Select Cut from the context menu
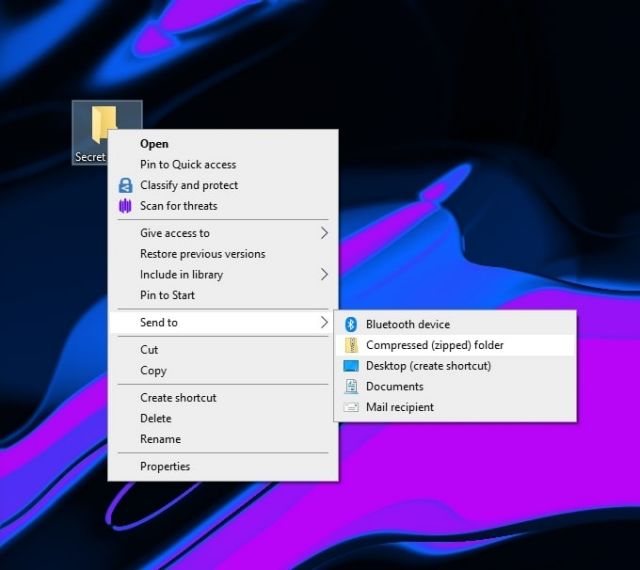This screenshot has width=640, height=570. (x=149, y=350)
